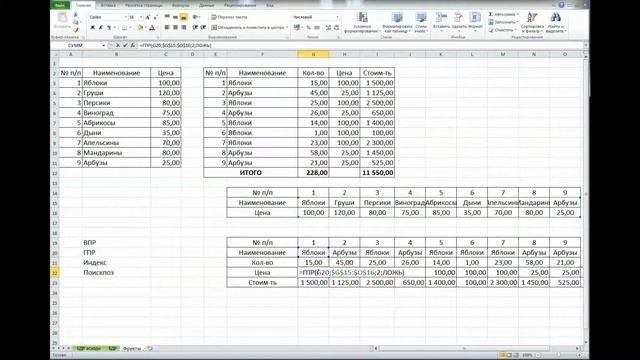The width and height of the screenshot is (640, 360).
Task: Switch to the Данные ribbon tab
Action: click(x=207, y=5)
